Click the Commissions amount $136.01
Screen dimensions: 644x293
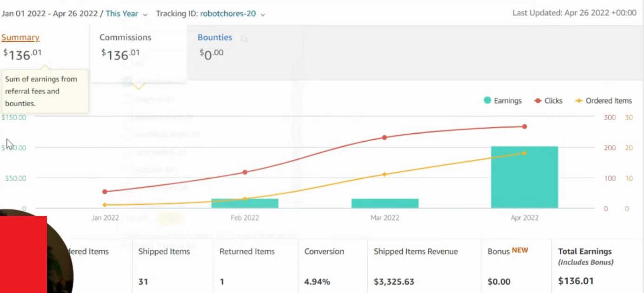coord(121,55)
